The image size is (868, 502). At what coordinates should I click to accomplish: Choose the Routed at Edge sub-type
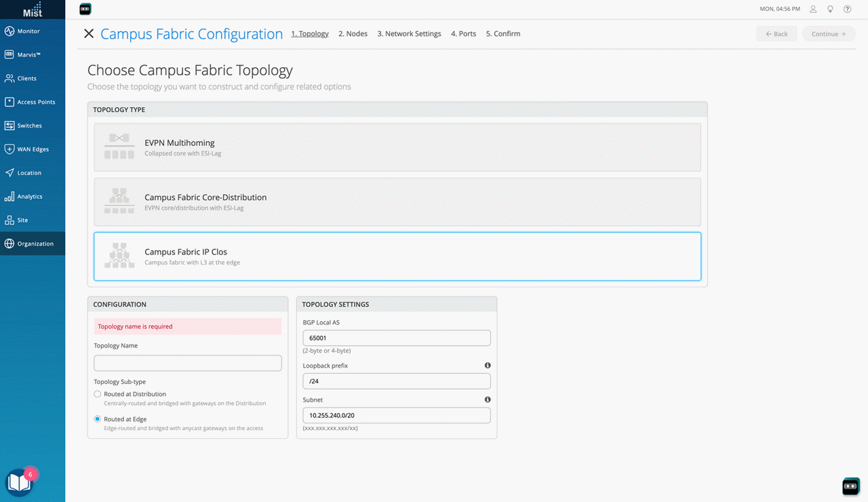pyautogui.click(x=97, y=419)
